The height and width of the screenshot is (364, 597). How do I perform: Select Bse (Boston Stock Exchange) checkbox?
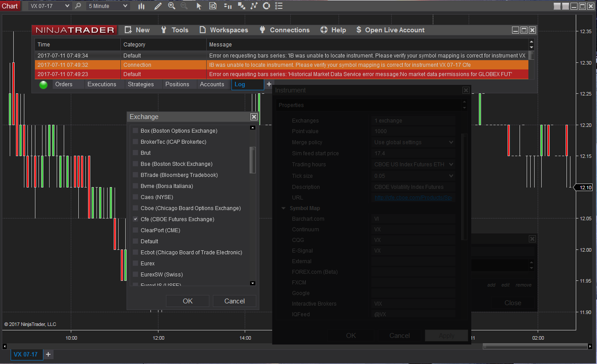pyautogui.click(x=136, y=164)
